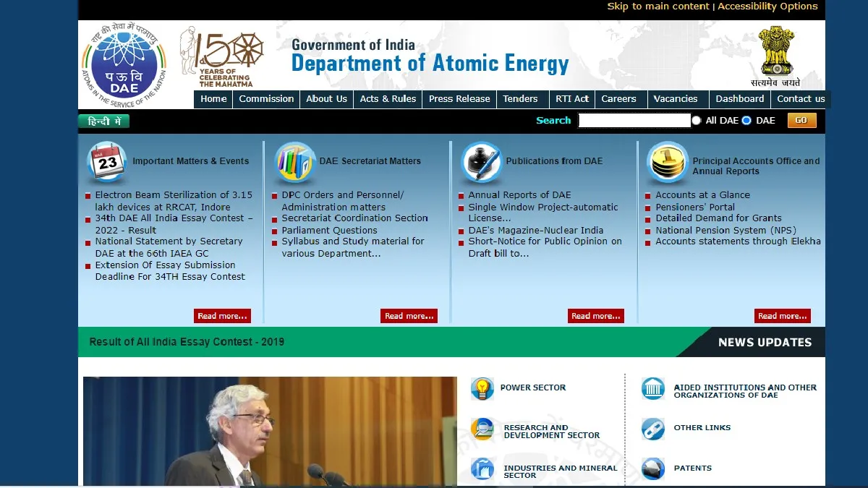The height and width of the screenshot is (488, 868).
Task: Click the folders icon for Secretariat Matters
Action: 294,162
